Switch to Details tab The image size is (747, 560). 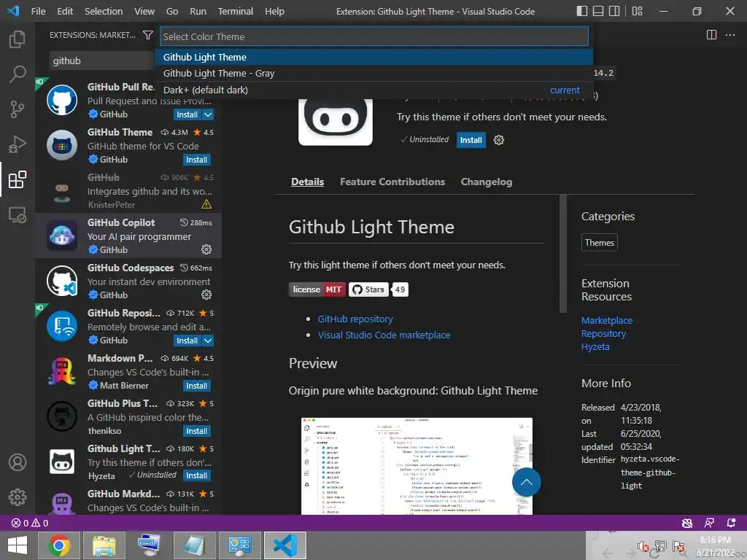(307, 182)
